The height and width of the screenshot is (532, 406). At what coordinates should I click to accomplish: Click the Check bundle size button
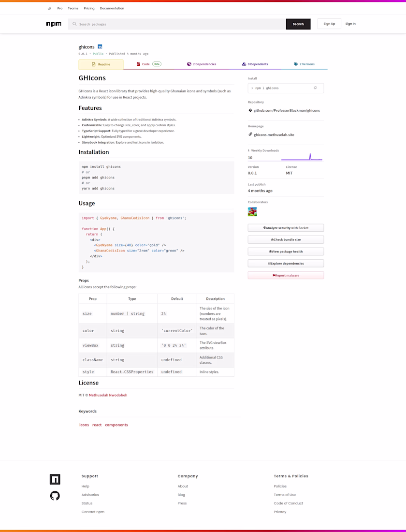click(x=286, y=239)
